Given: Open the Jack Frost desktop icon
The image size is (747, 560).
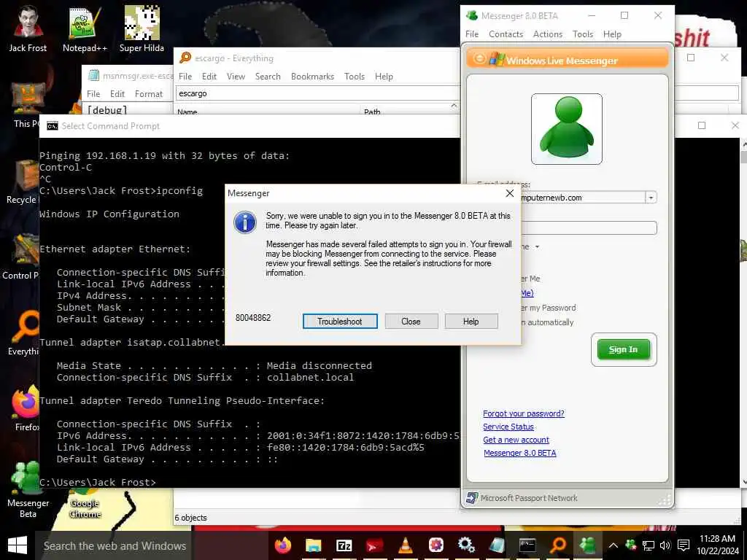Looking at the screenshot, I should click(x=28, y=28).
